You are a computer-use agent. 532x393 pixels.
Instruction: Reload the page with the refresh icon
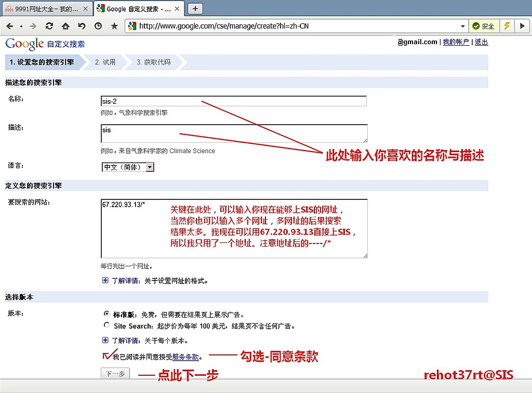49,26
